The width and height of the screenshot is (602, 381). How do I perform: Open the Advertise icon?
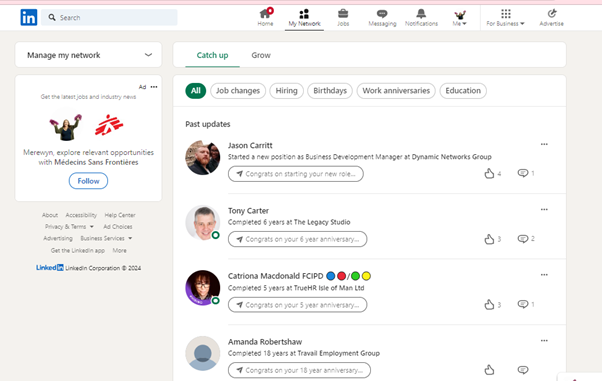point(551,18)
